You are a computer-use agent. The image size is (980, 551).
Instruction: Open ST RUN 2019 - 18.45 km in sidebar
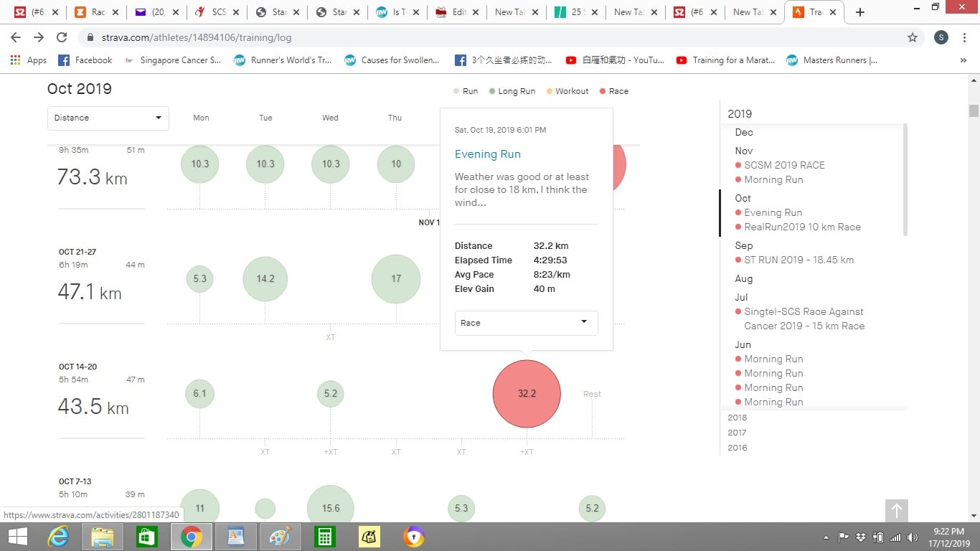click(x=798, y=260)
